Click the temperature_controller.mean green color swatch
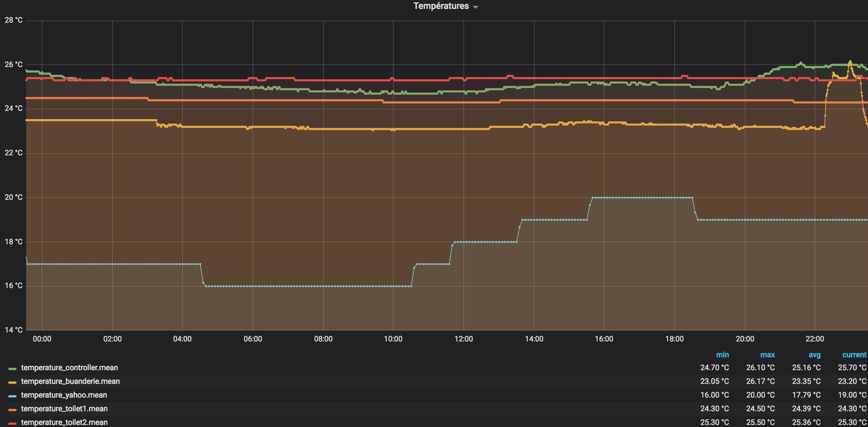This screenshot has height=427, width=868. tap(12, 368)
